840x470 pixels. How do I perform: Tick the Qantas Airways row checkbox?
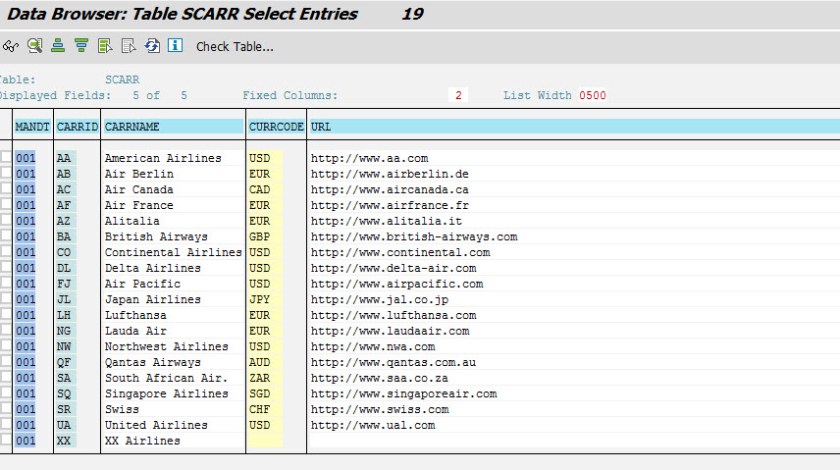coord(6,361)
